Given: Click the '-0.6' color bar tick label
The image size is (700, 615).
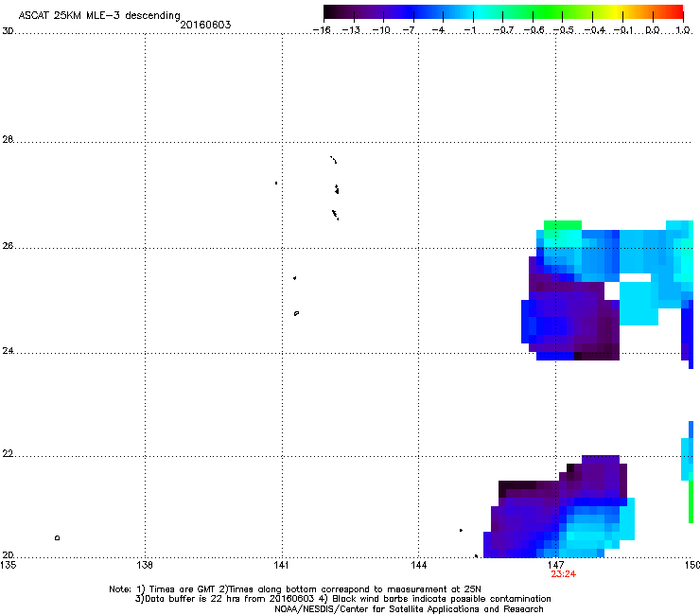Looking at the screenshot, I should [x=534, y=30].
